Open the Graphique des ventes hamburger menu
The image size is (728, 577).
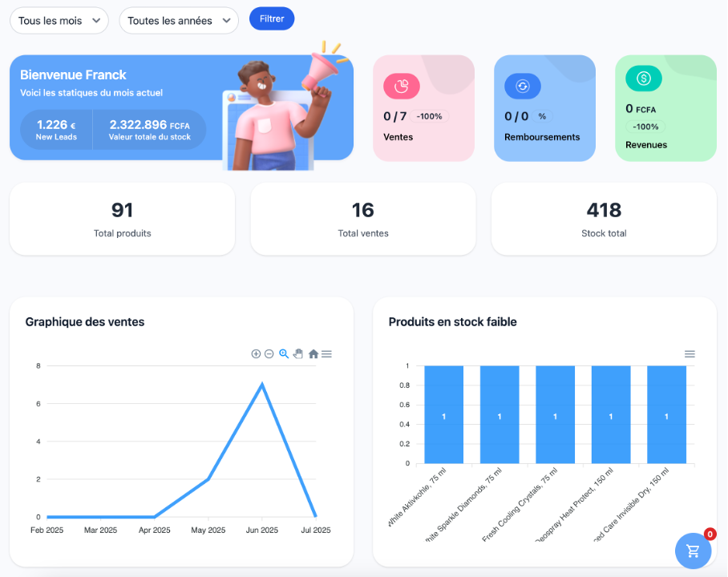tap(327, 354)
